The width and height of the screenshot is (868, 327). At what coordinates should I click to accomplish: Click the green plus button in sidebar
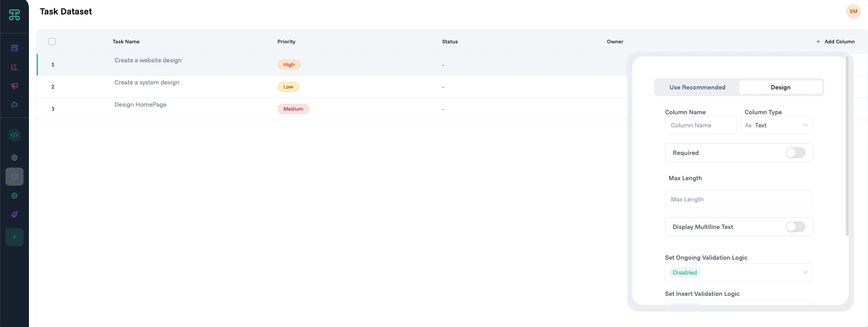click(x=14, y=237)
